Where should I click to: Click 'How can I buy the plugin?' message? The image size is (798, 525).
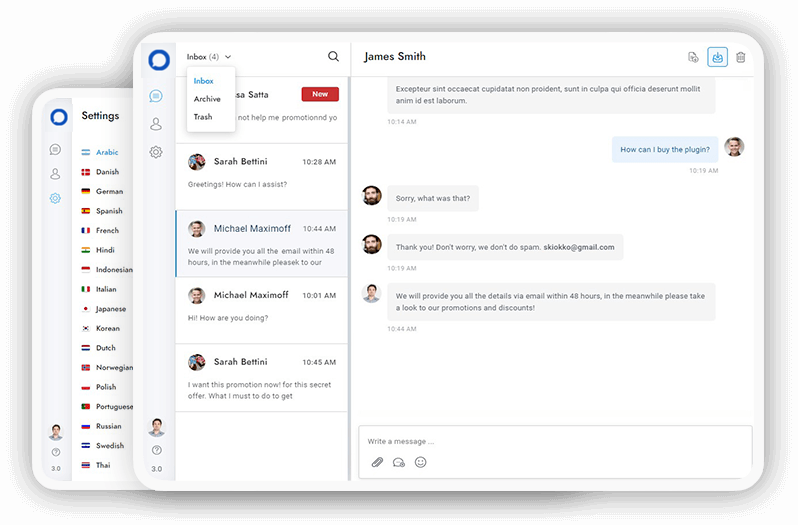(x=665, y=150)
